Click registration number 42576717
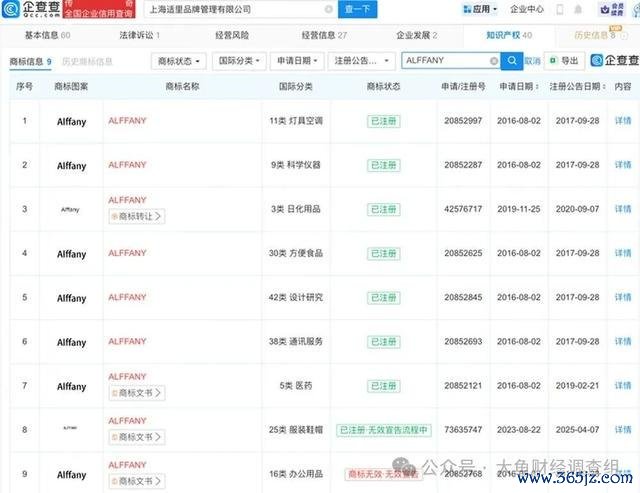Image resolution: width=640 pixels, height=493 pixels. [463, 209]
